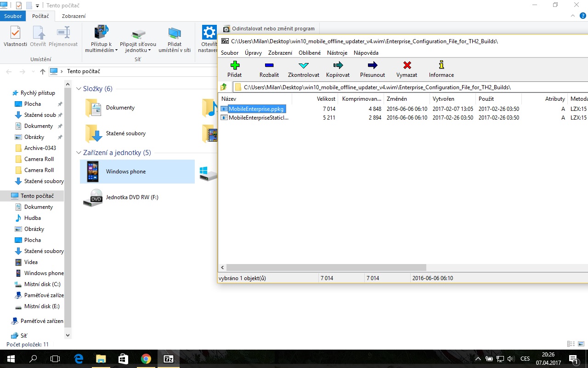Click the Kopírovat copy icon
Viewport: 588px width, 368px height.
(x=338, y=66)
